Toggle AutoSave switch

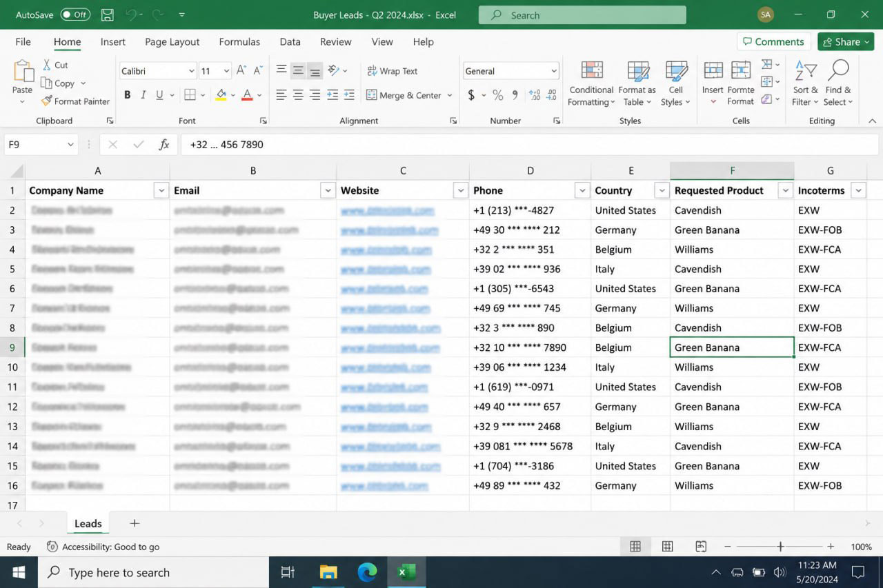click(75, 14)
